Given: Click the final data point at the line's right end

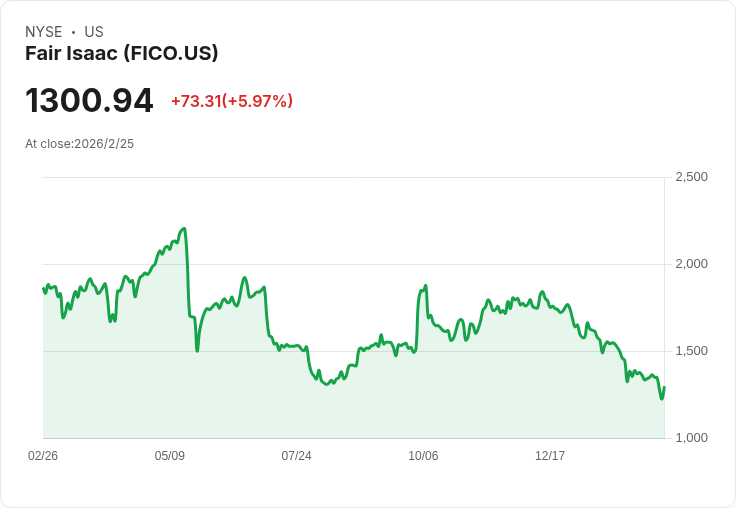Looking at the screenshot, I should [664, 387].
